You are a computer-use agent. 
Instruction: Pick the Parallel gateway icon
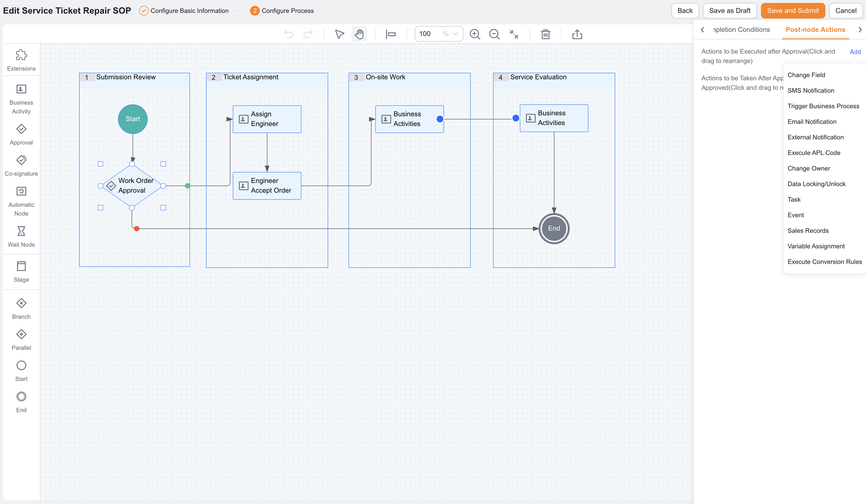pos(21,334)
